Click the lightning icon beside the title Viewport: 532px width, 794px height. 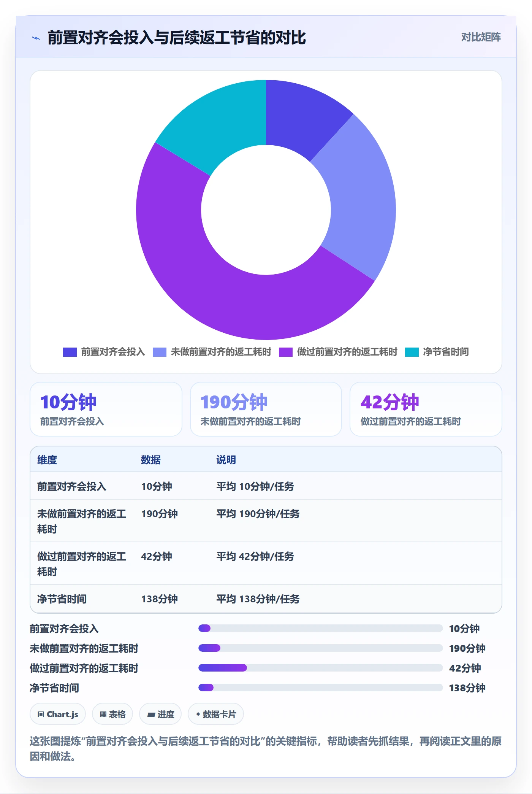pos(36,38)
